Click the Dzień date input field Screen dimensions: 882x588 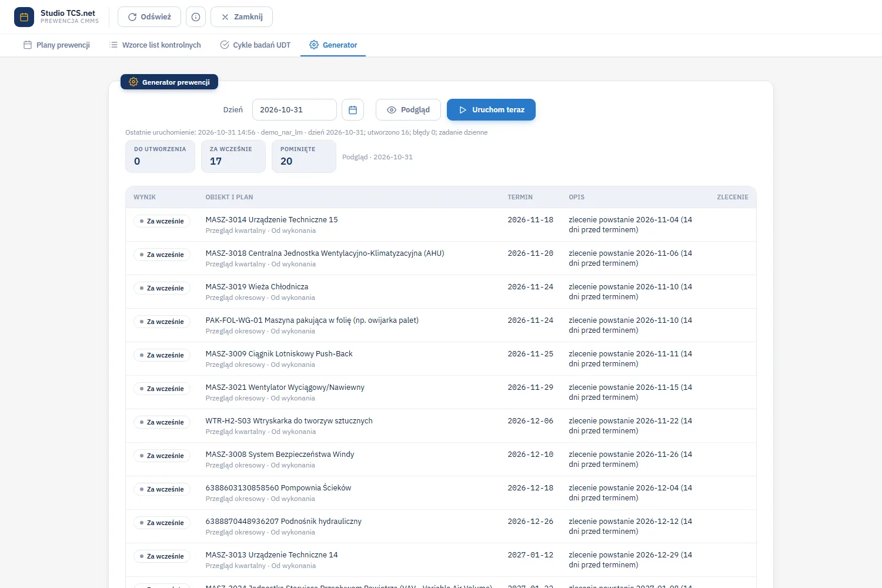295,110
